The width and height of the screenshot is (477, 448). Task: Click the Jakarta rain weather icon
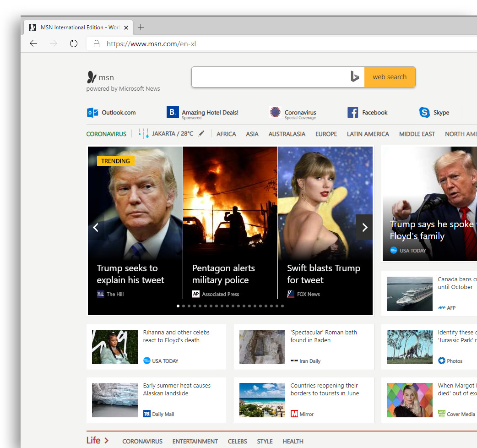point(144,134)
